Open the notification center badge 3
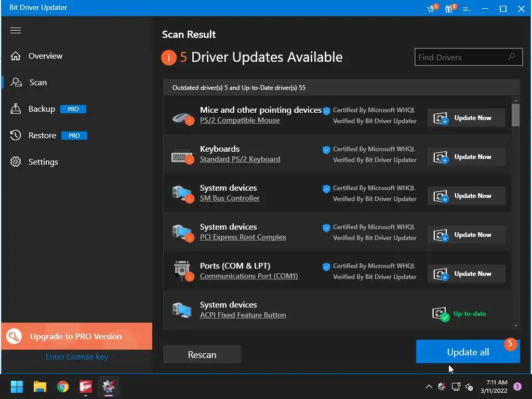The height and width of the screenshot is (399, 532). pos(517,387)
